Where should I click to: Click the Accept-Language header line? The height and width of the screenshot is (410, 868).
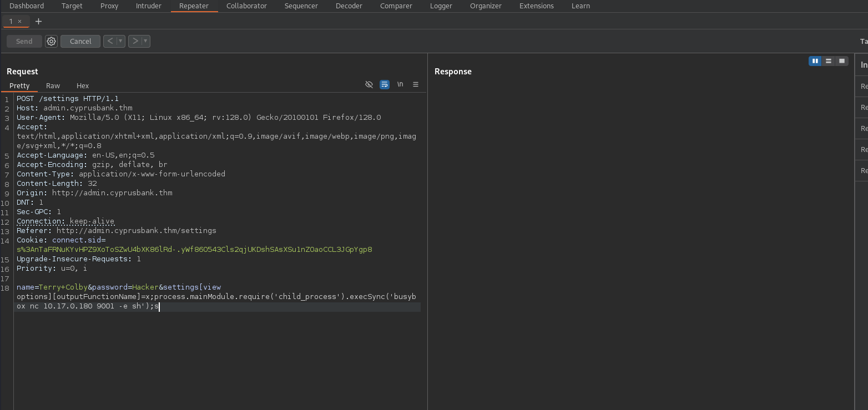tap(85, 155)
